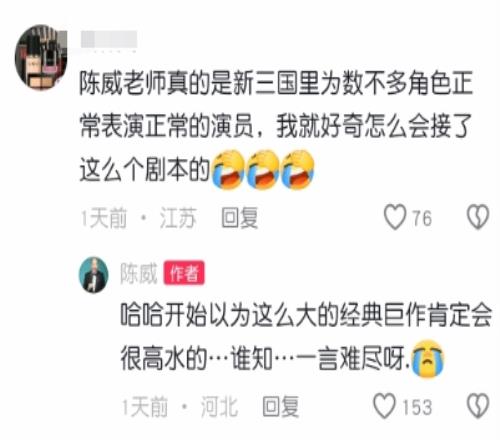The image size is (500, 440).
Task: Click the 76 like count
Action: coord(422,218)
